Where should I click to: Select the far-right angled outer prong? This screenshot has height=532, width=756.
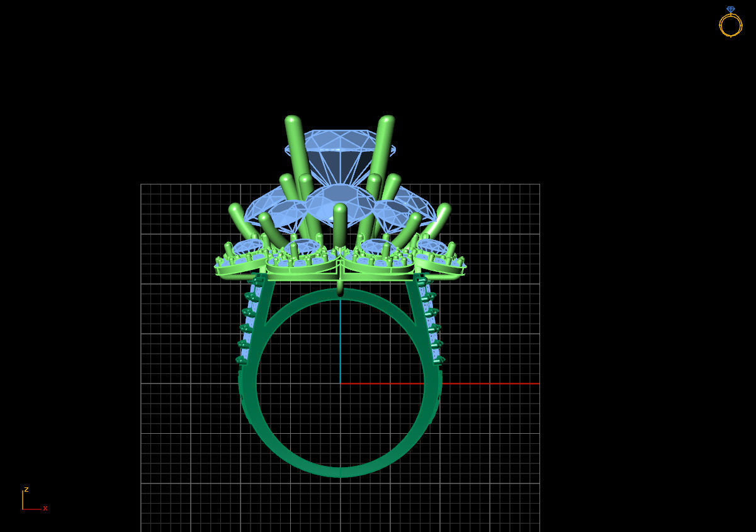tap(436, 221)
